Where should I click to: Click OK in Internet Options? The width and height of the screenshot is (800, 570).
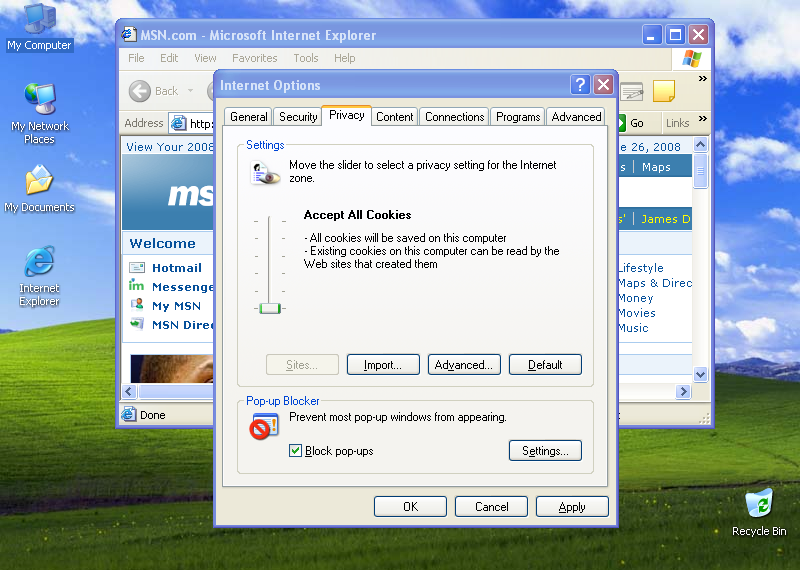[x=410, y=507]
